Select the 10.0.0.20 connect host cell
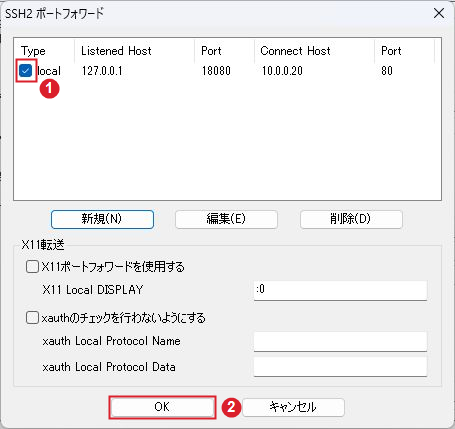The image size is (455, 429). [282, 71]
